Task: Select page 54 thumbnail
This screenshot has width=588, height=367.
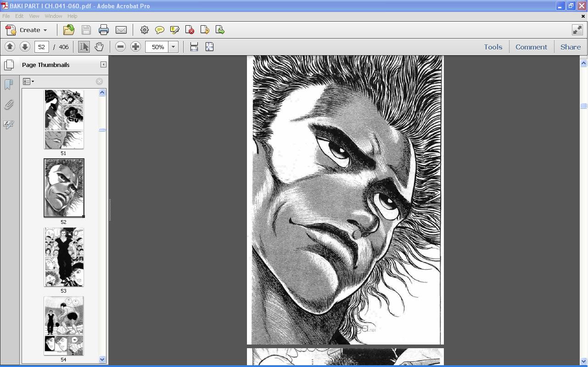Action: 64,326
